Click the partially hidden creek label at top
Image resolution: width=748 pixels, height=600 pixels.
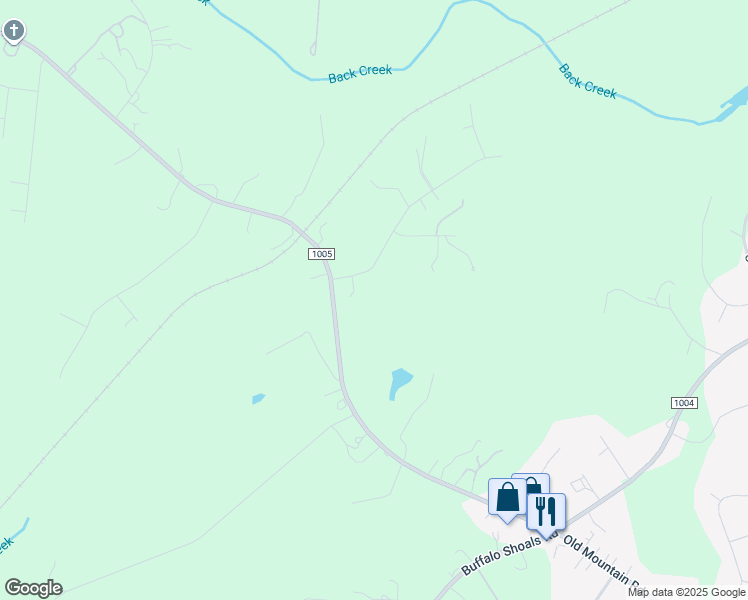tap(204, 2)
